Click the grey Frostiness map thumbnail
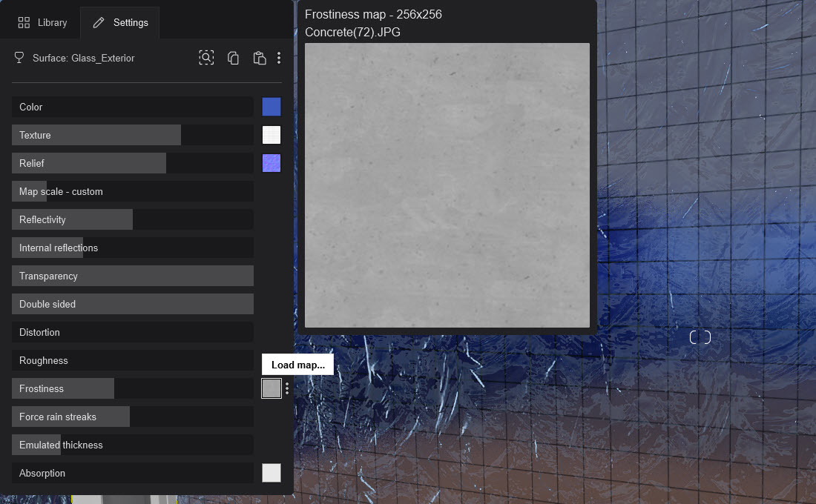816x504 pixels. [271, 388]
